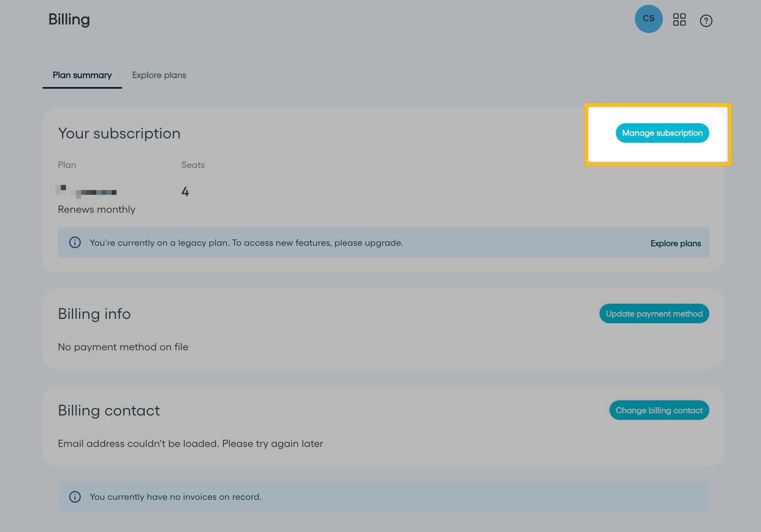The height and width of the screenshot is (532, 761).
Task: Click the no invoices on record notice
Action: (x=176, y=497)
